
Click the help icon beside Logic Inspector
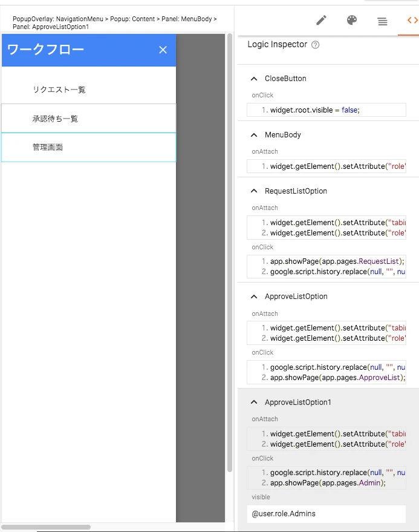[x=315, y=45]
